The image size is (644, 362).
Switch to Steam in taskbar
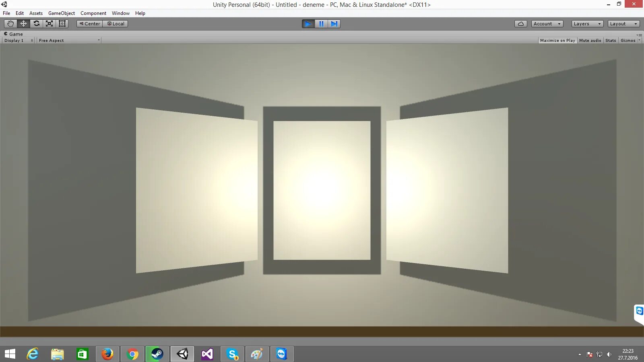[157, 354]
